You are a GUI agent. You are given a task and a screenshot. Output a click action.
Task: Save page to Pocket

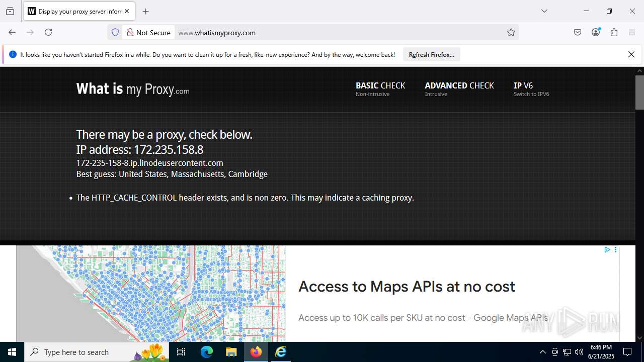click(578, 32)
